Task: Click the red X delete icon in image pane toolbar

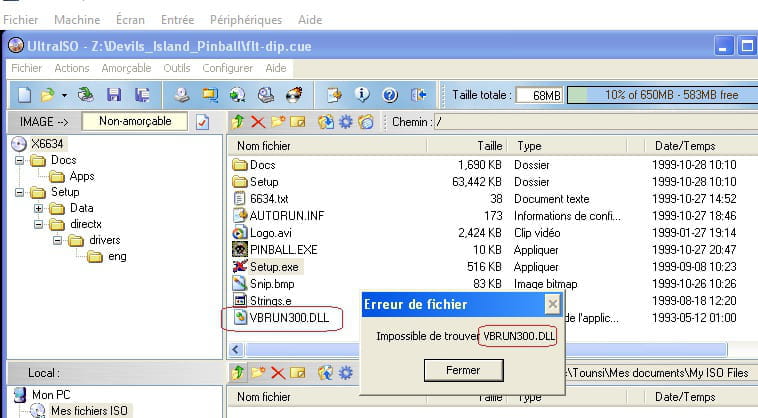Action: 258,122
